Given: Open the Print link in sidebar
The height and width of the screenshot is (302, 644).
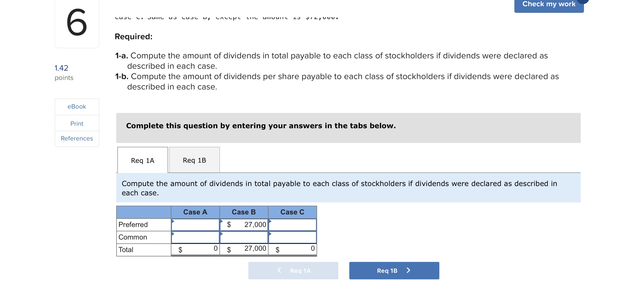Looking at the screenshot, I should click(x=77, y=124).
